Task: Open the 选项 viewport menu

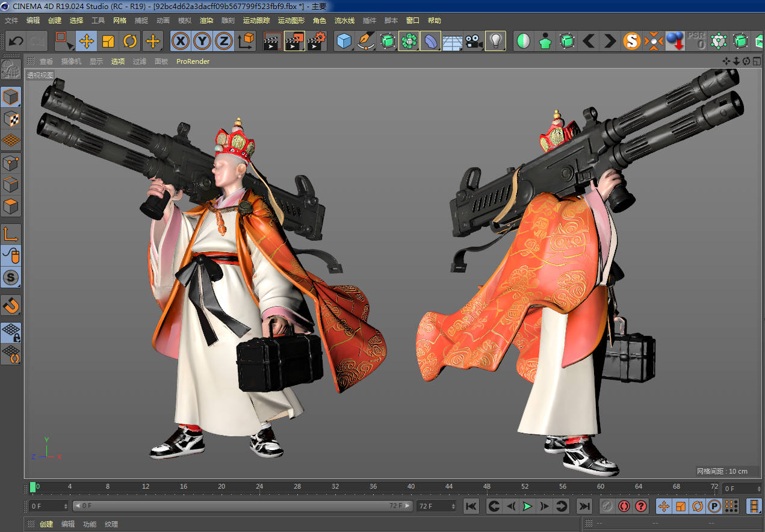Action: [117, 61]
